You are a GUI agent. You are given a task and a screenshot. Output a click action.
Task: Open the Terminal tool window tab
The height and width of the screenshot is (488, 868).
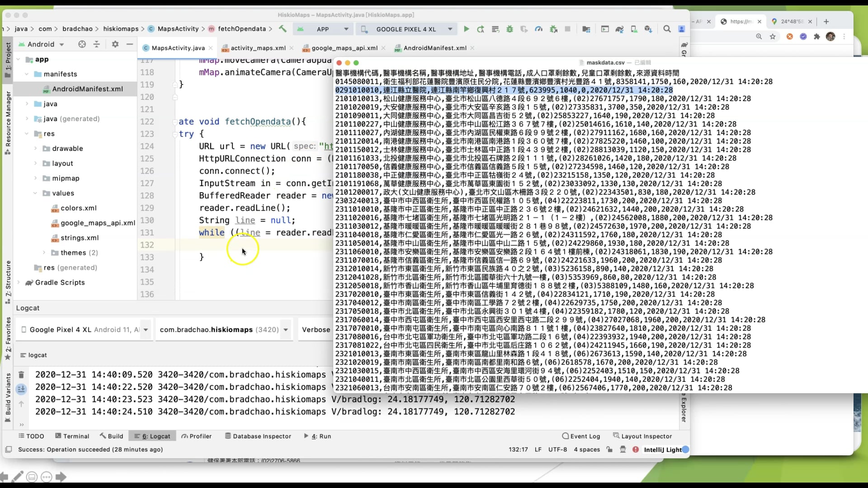click(72, 436)
